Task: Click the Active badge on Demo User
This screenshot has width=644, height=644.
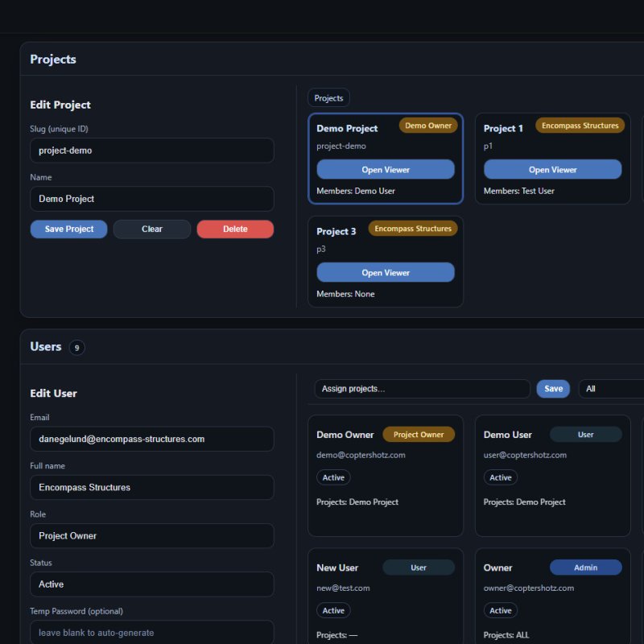Action: coord(500,477)
